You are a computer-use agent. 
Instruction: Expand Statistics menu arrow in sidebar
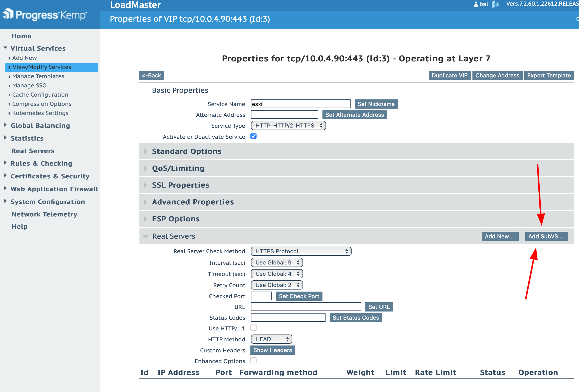(x=5, y=138)
